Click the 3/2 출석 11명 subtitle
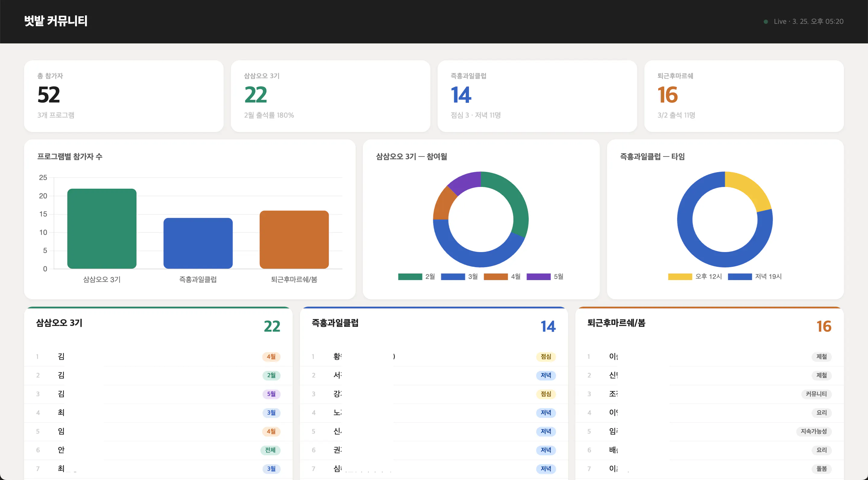 pos(676,115)
